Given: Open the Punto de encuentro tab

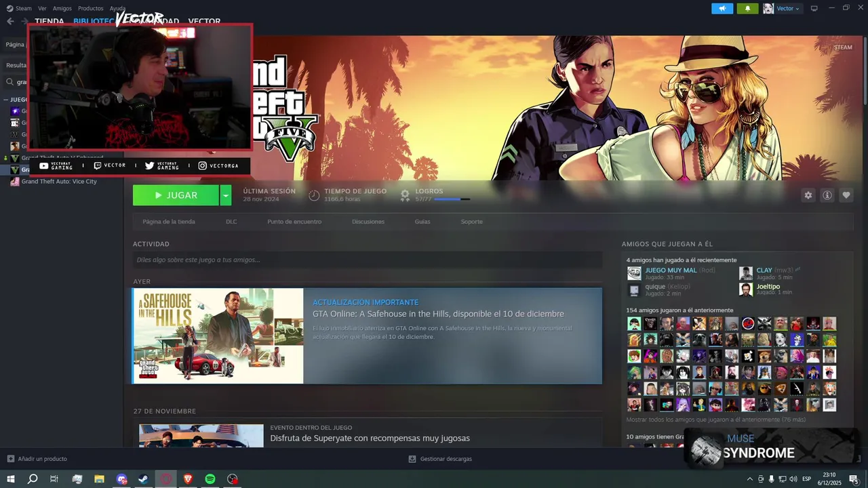Looking at the screenshot, I should tap(294, 222).
